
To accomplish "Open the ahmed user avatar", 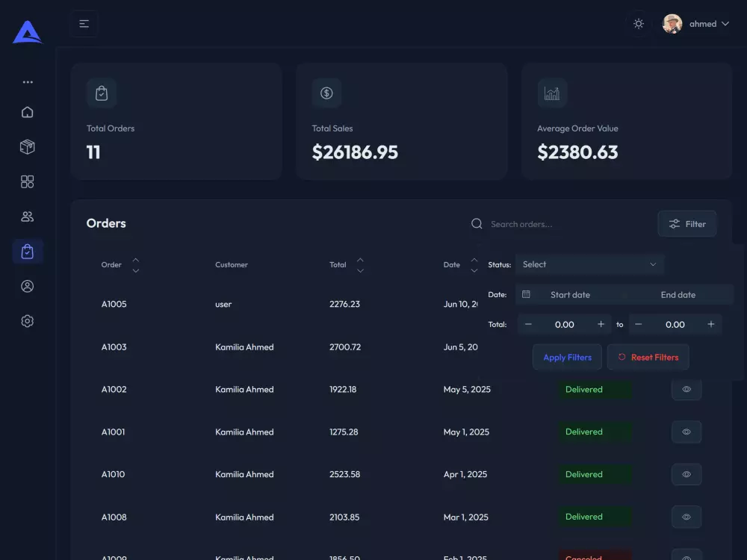I will [x=672, y=24].
